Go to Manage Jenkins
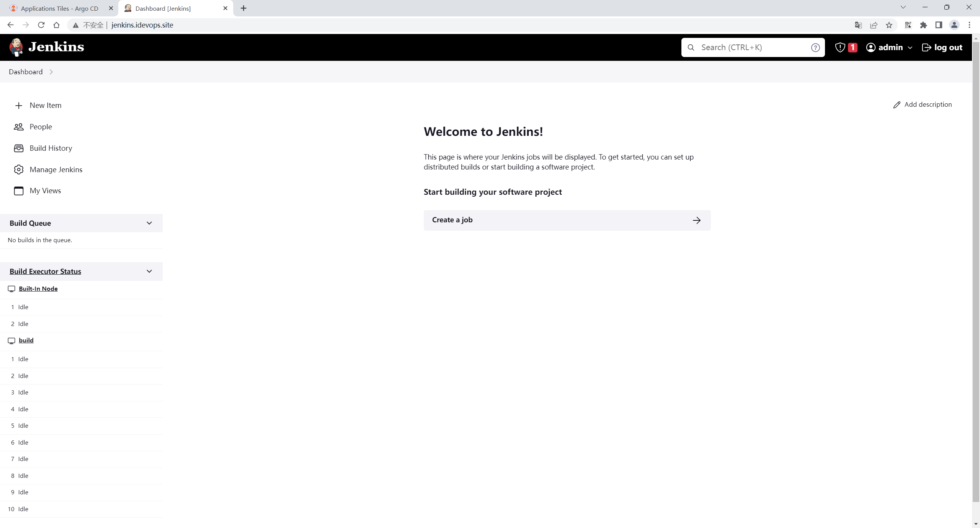980x528 pixels. coord(56,169)
